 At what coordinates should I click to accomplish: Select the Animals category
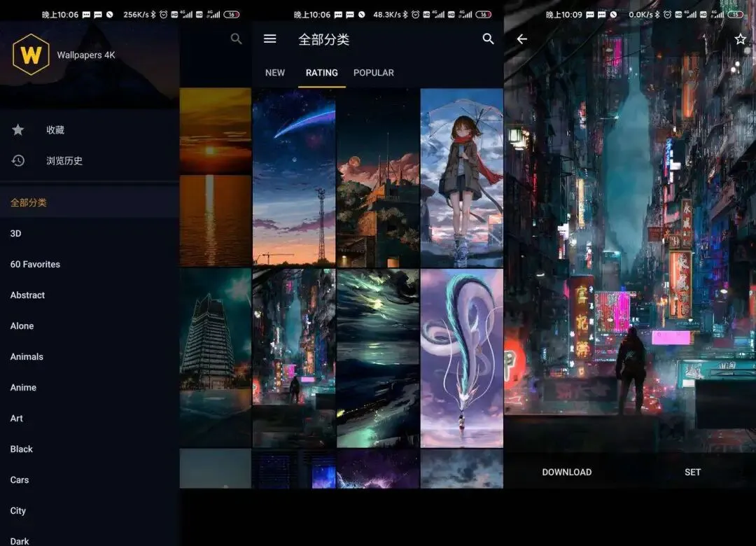tap(90, 357)
